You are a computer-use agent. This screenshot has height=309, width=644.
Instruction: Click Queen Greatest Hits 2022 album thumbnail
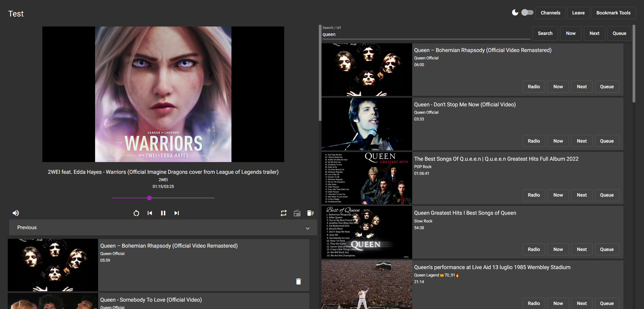click(367, 178)
